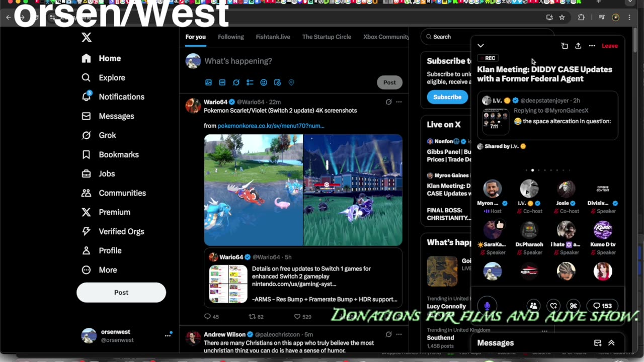Select Kumo D tv speaker avatar
644x362 pixels.
(x=603, y=230)
